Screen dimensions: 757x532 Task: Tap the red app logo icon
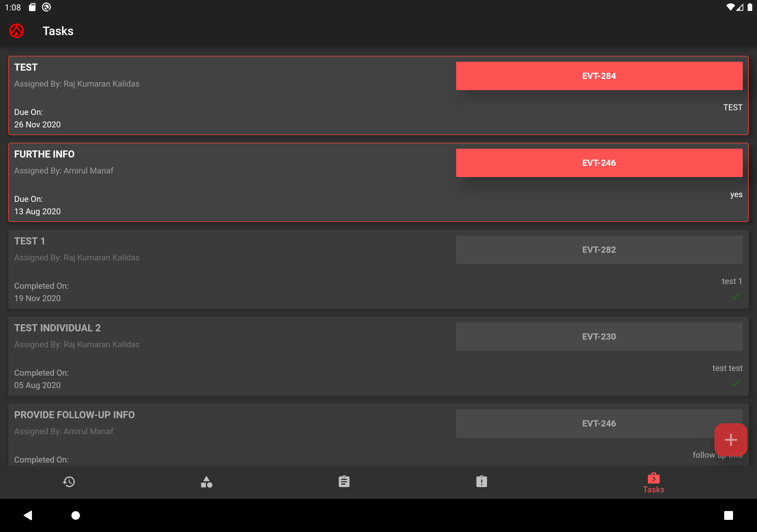[17, 31]
